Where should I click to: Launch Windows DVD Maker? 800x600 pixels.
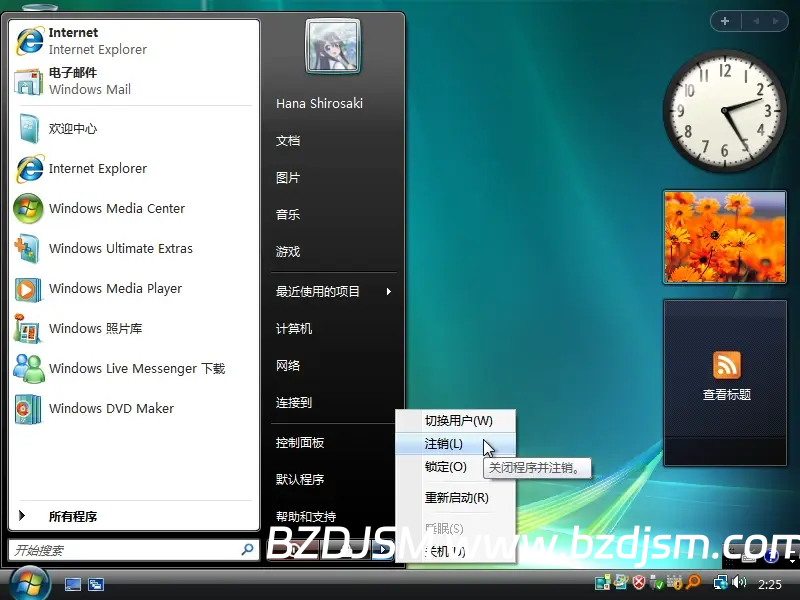coord(134,408)
